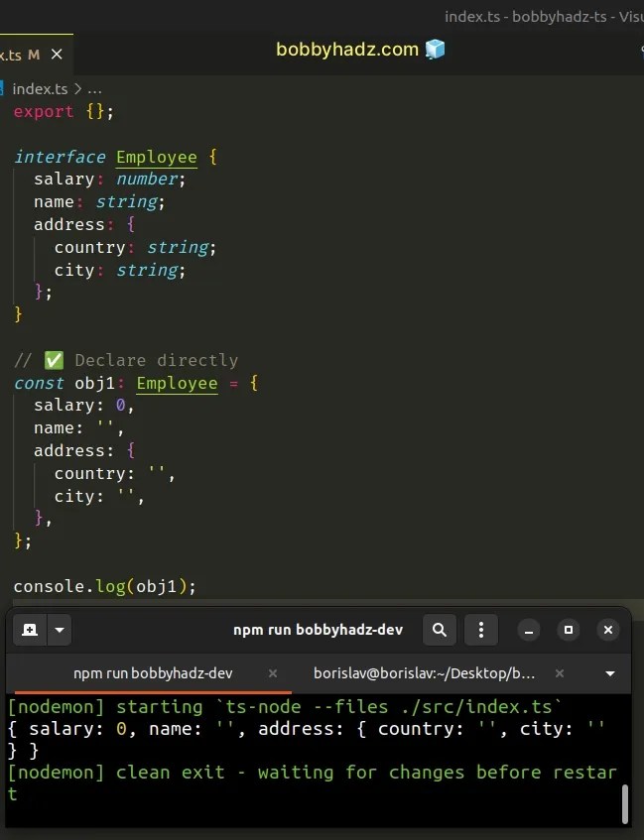Click the 'Declare directly' comment line
The width and height of the screenshot is (644, 840).
[126, 360]
